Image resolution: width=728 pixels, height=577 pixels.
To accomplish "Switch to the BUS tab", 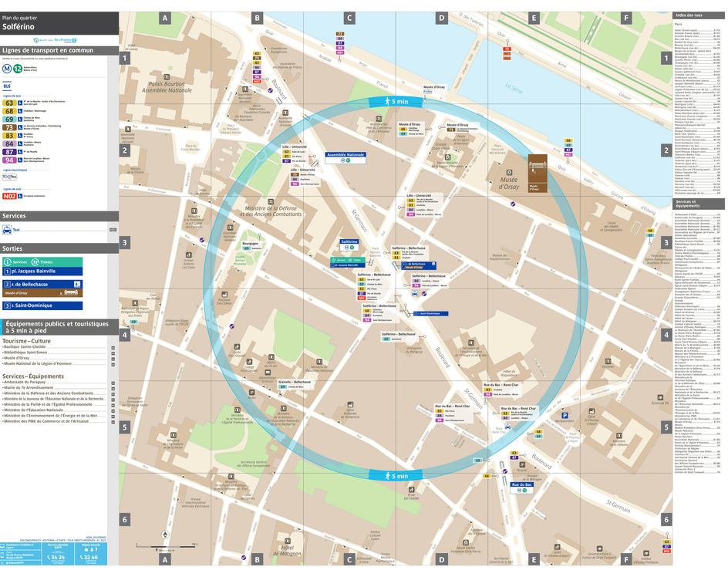I will [7, 84].
